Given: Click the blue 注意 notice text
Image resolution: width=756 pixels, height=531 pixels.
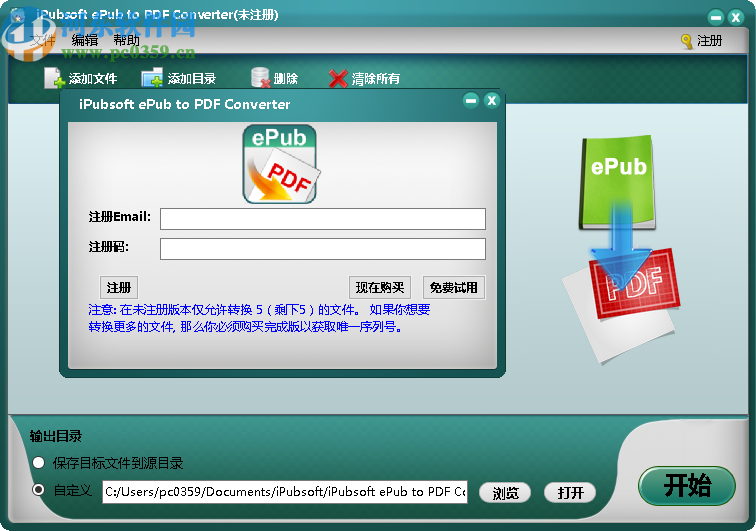Looking at the screenshot, I should [x=259, y=318].
